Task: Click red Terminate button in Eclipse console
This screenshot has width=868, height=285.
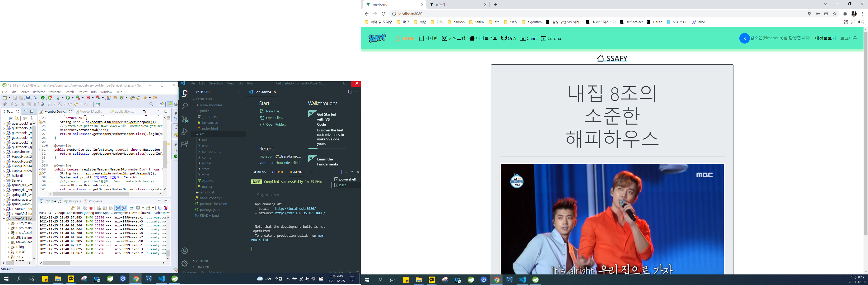Action: click(x=91, y=208)
